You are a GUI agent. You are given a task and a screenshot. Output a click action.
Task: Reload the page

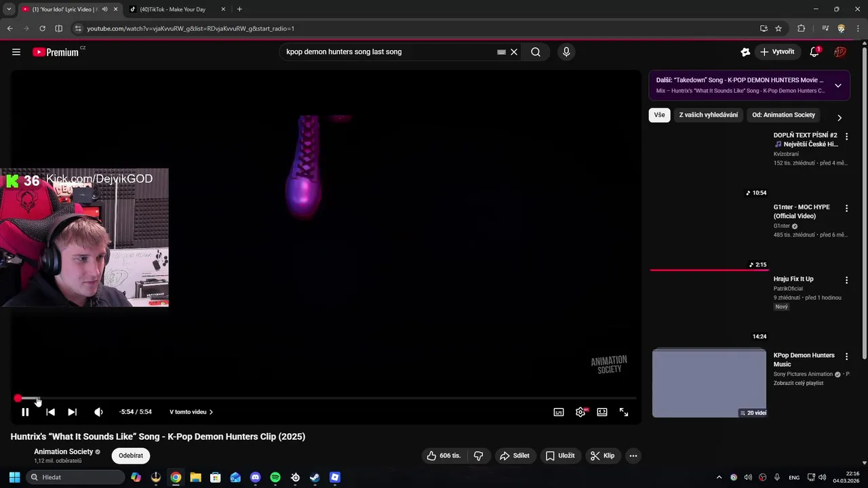(x=42, y=28)
